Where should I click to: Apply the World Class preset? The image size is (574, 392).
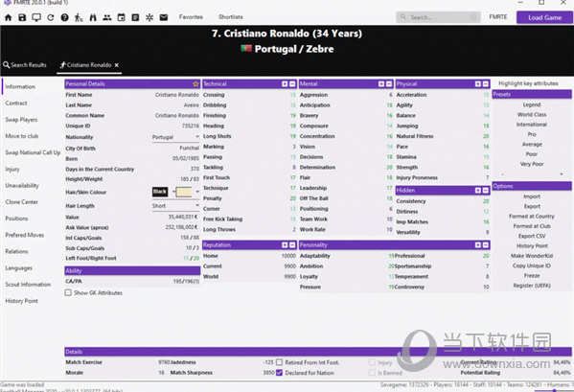[x=532, y=115]
